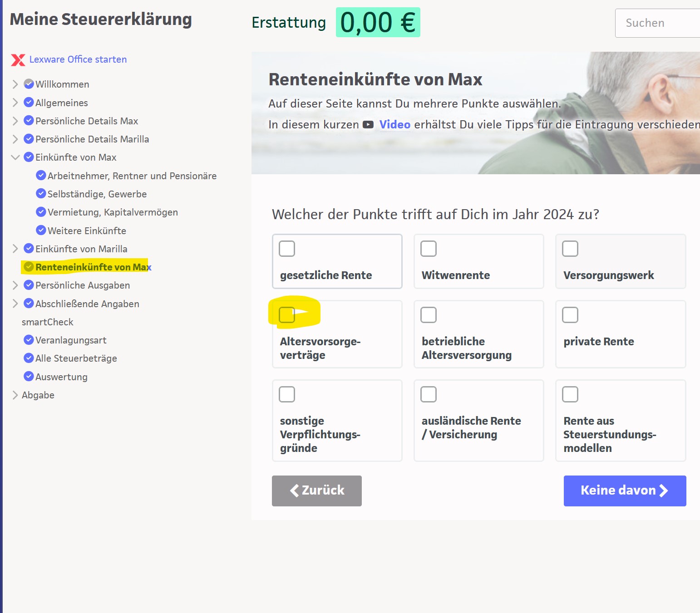This screenshot has height=613, width=700.
Task: Click into the Suchen search field
Action: pyautogui.click(x=658, y=23)
